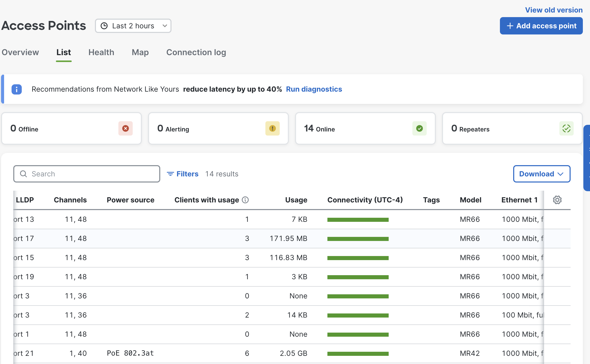Click the yellow Alerting warning icon

click(x=272, y=128)
